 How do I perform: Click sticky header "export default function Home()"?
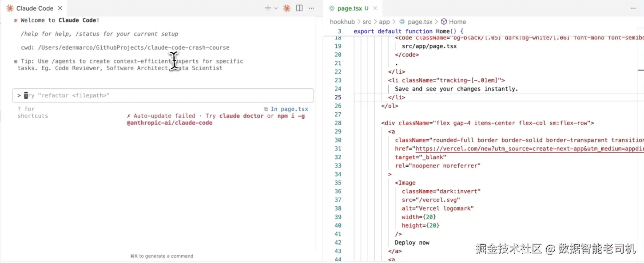408,31
